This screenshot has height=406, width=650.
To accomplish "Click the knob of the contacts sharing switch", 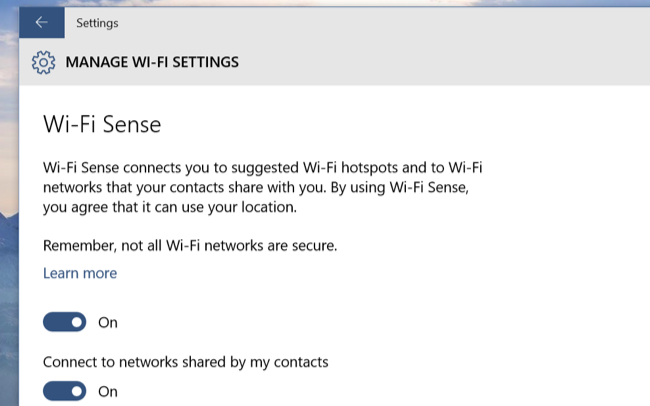I will [x=77, y=391].
